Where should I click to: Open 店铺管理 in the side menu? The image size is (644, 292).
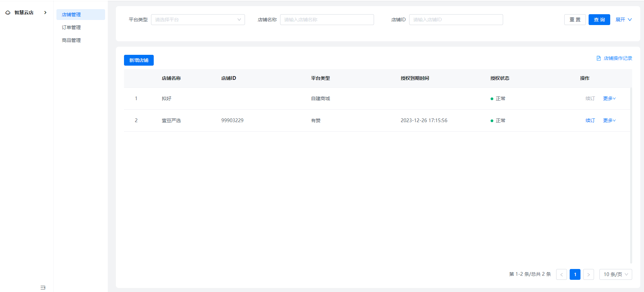71,15
